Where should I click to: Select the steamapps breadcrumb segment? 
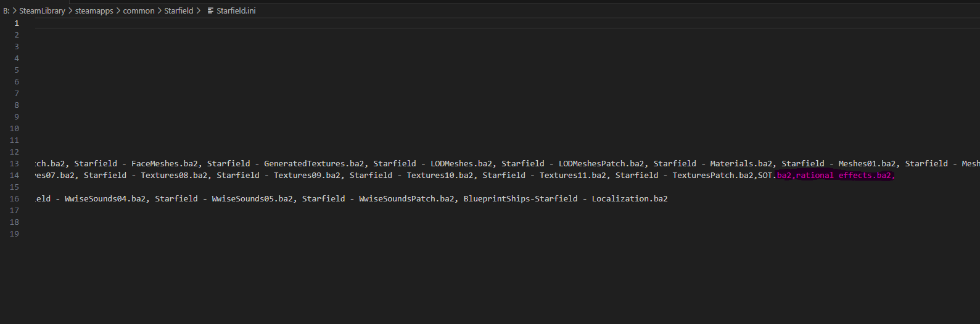[94, 11]
